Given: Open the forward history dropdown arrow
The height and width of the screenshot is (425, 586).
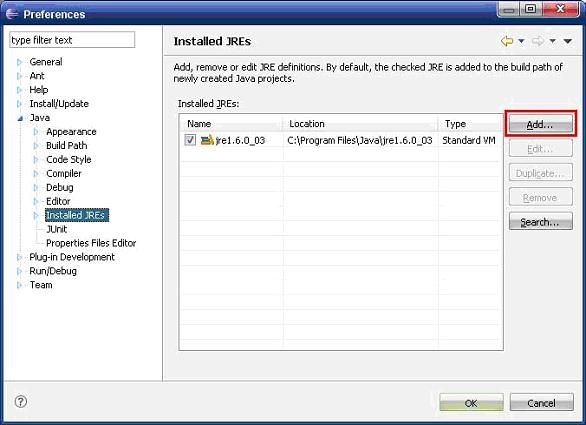Looking at the screenshot, I should pyautogui.click(x=552, y=41).
